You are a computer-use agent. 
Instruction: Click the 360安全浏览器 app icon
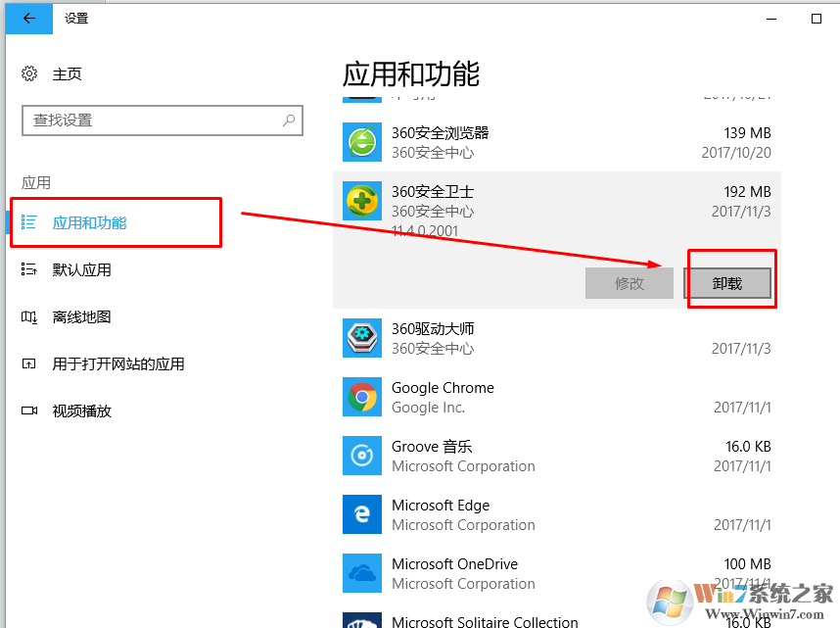(x=361, y=142)
